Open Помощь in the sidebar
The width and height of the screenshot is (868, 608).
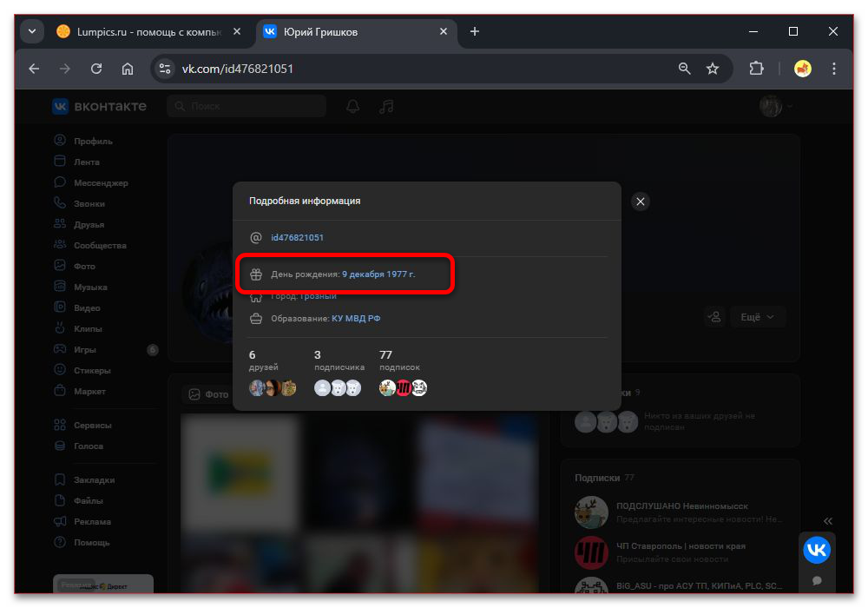tap(91, 543)
